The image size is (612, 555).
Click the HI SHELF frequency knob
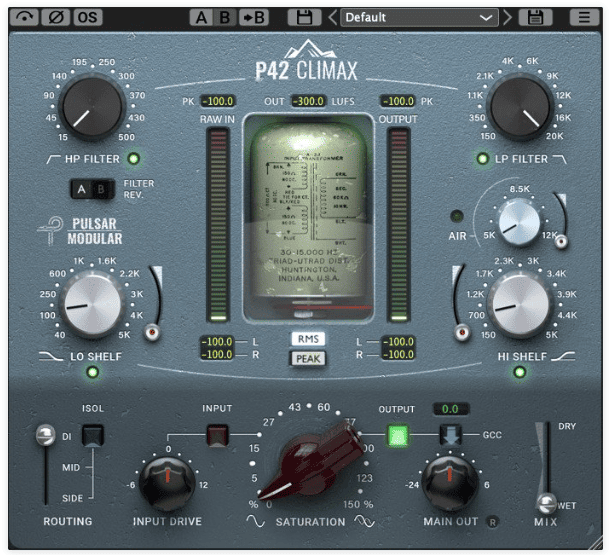(520, 305)
